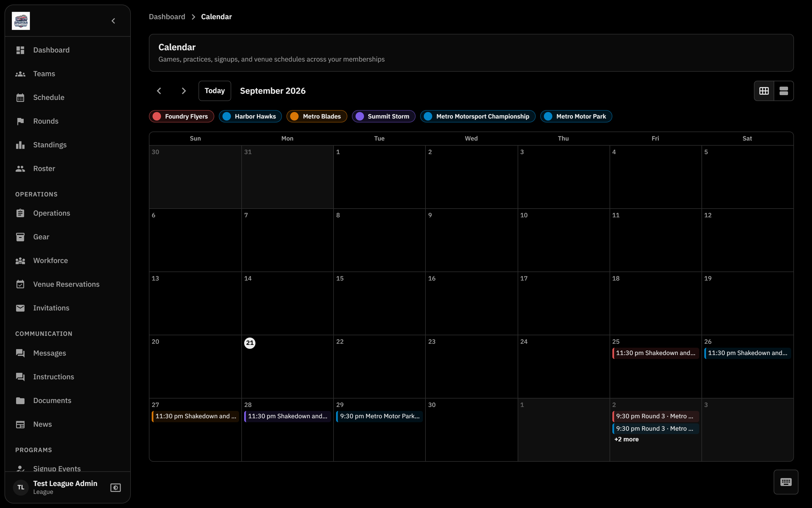
Task: Toggle the Metro Motor Park filter chip
Action: pyautogui.click(x=576, y=116)
